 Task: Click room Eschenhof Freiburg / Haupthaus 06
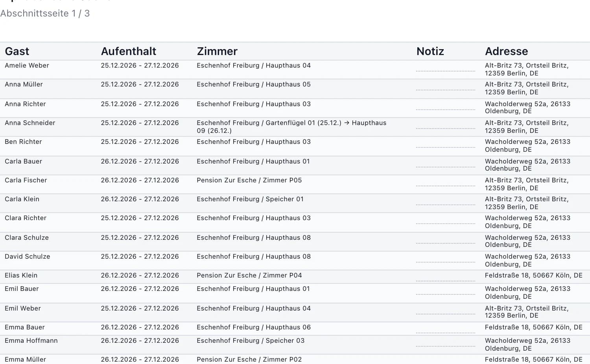254,327
